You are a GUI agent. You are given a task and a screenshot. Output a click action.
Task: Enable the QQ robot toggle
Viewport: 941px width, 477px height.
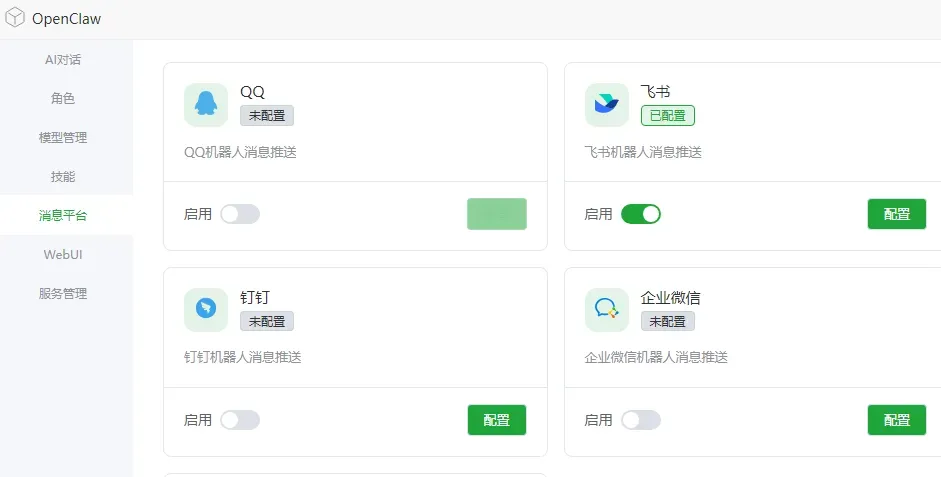(240, 214)
